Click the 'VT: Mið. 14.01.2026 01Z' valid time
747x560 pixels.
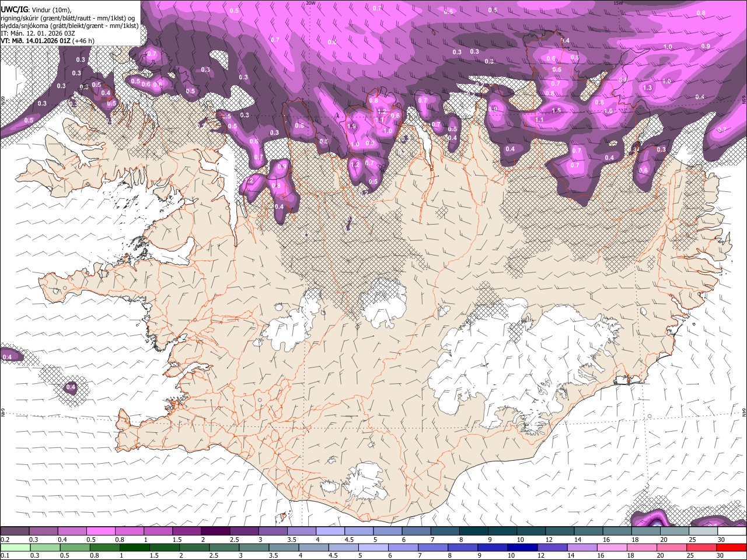tap(36, 41)
